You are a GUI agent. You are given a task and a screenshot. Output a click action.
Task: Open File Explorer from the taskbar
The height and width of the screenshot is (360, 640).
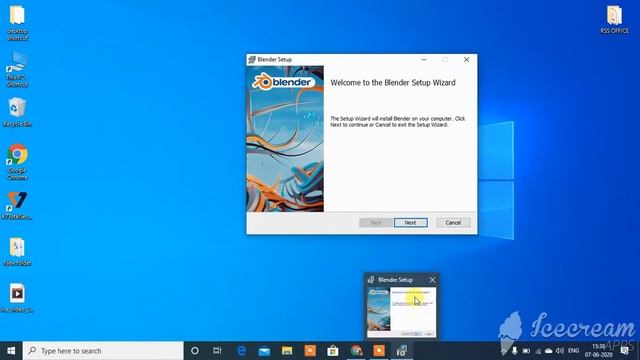[287, 351]
